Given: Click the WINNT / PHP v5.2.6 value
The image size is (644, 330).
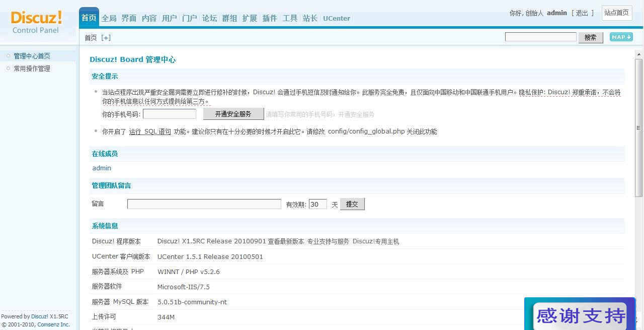Looking at the screenshot, I should pyautogui.click(x=189, y=272).
